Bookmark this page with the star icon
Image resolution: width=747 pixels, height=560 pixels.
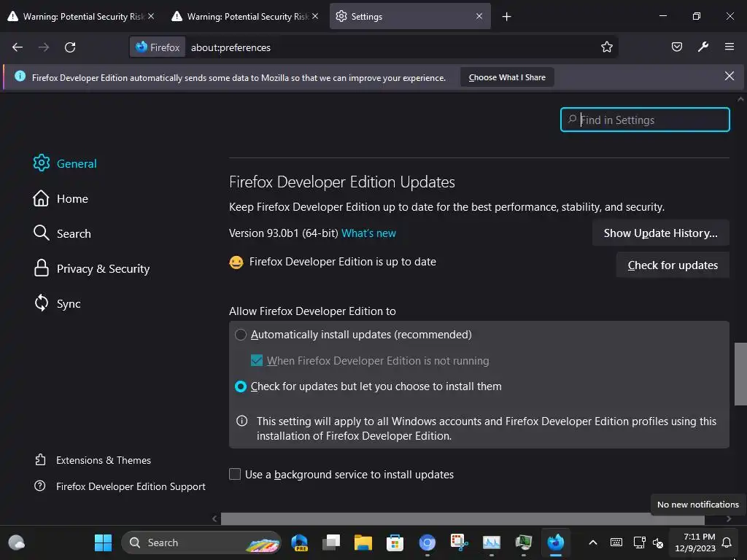(x=606, y=47)
